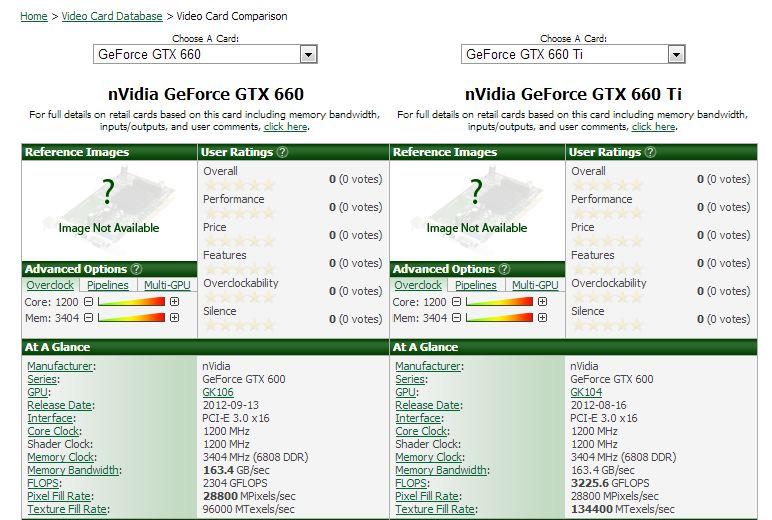Click the help icon beside GTX 660 Advanced Options

(136, 269)
